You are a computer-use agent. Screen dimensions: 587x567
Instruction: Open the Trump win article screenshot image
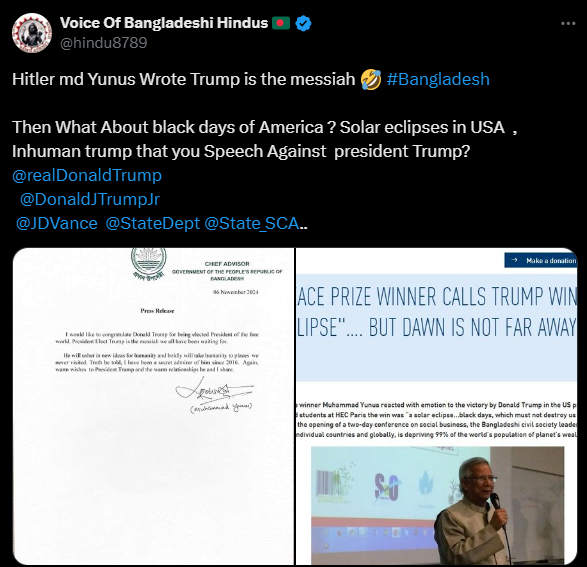pyautogui.click(x=437, y=406)
